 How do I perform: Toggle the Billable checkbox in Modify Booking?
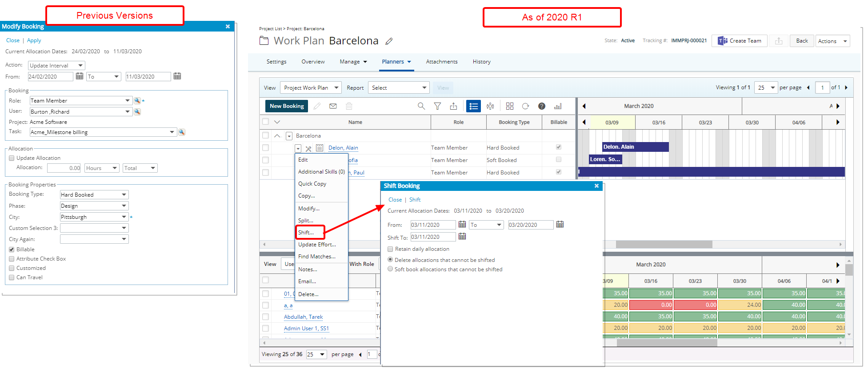tap(12, 249)
